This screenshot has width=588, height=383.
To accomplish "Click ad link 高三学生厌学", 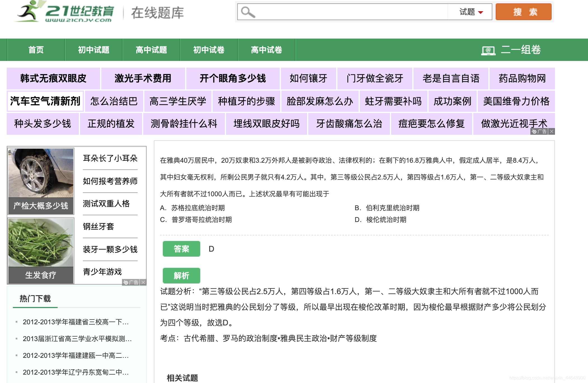I will click(x=178, y=101).
